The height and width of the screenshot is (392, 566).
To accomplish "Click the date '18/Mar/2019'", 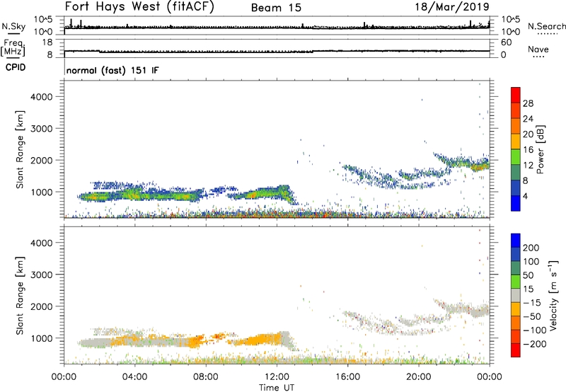I will tap(452, 7).
